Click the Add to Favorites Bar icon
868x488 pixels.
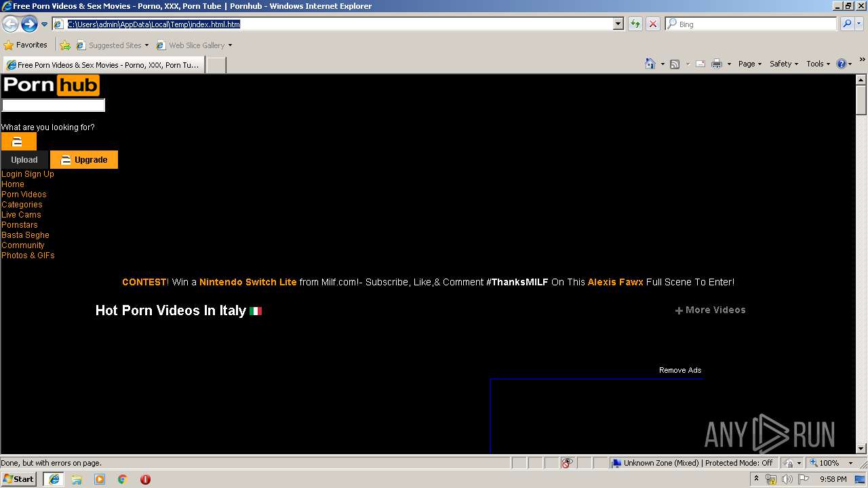click(64, 45)
